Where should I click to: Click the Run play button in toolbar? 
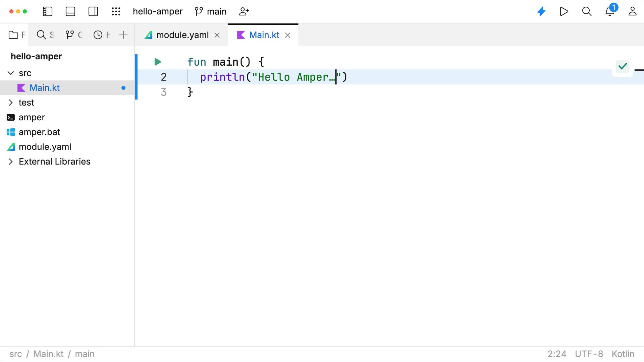[564, 11]
